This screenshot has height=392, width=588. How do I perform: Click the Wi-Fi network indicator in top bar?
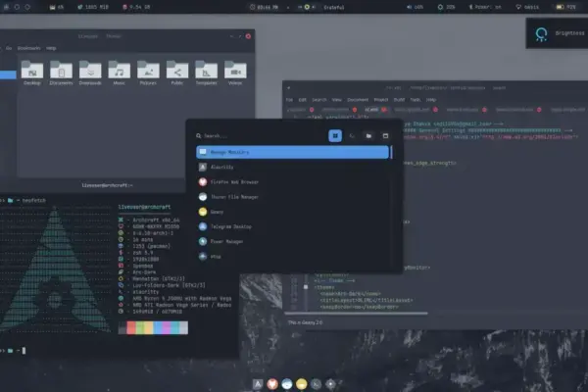click(x=527, y=7)
